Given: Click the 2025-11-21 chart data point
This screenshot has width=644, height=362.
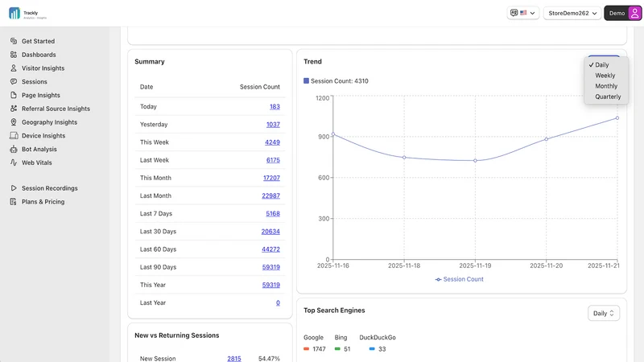Looking at the screenshot, I should [617, 118].
